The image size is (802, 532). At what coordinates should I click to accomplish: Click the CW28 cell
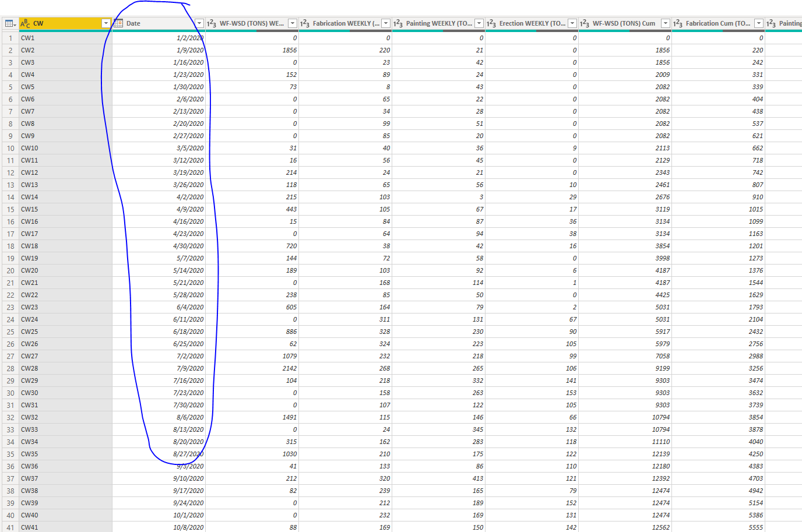(x=65, y=368)
